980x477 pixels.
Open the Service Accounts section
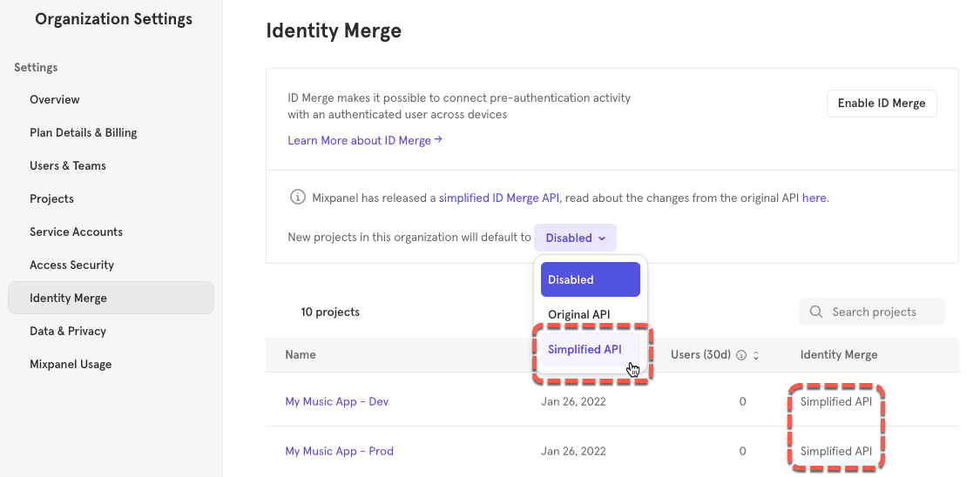[76, 232]
